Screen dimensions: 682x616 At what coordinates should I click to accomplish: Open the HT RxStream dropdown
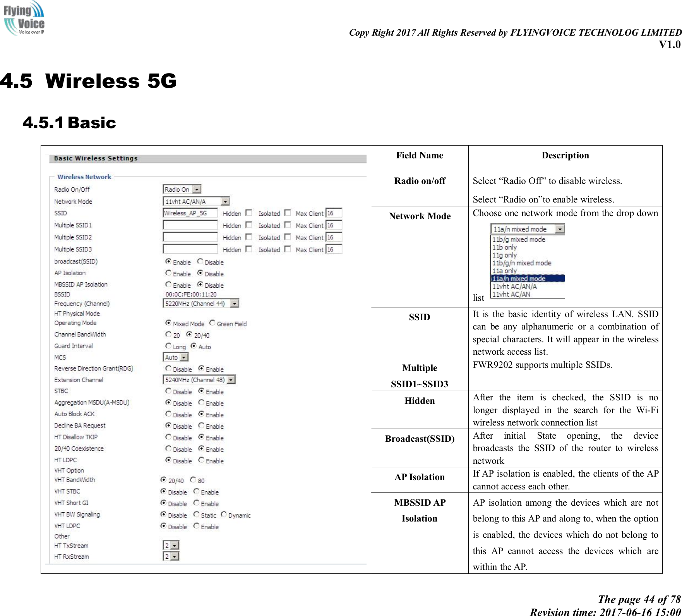[173, 556]
